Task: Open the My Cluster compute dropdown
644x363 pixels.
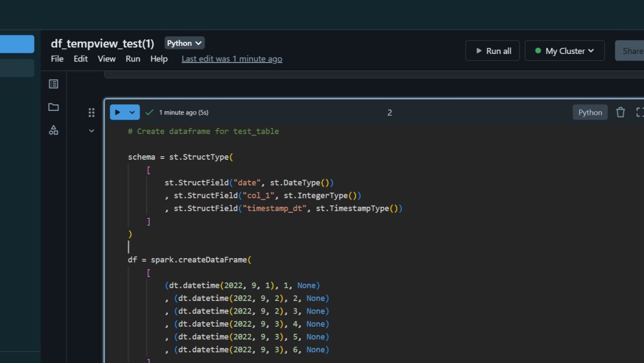Action: 564,51
